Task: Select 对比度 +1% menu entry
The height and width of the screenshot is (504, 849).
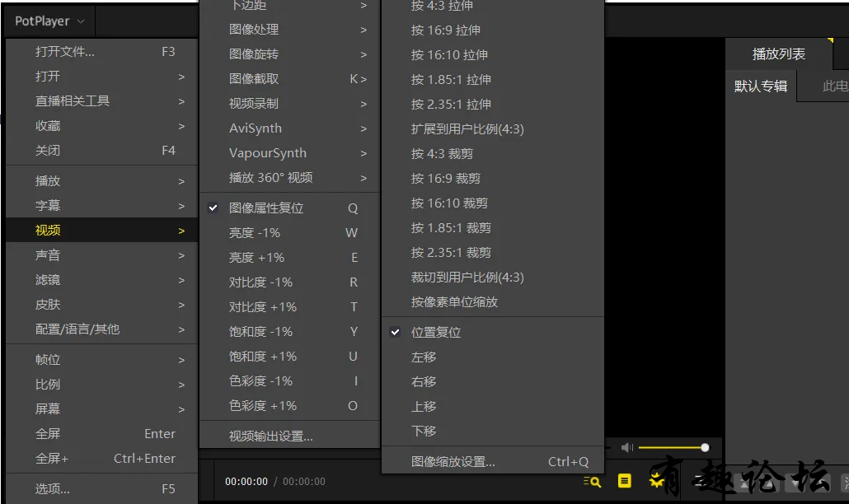Action: tap(289, 306)
